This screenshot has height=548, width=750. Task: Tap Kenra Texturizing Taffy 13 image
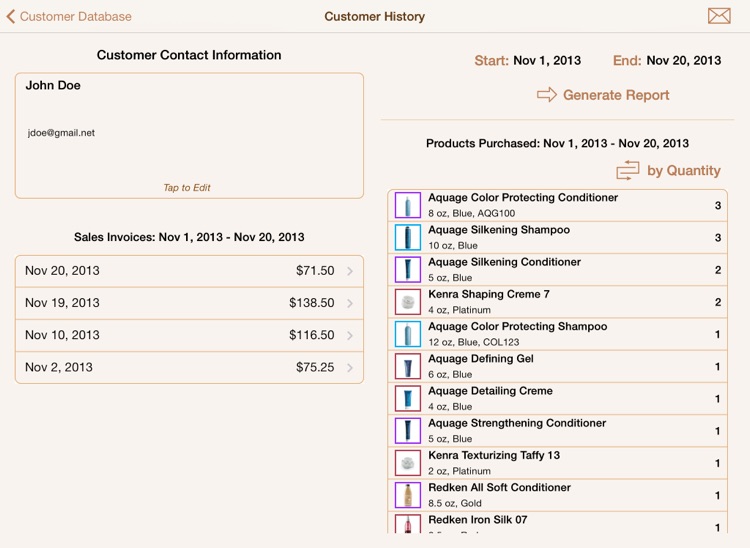(x=408, y=463)
